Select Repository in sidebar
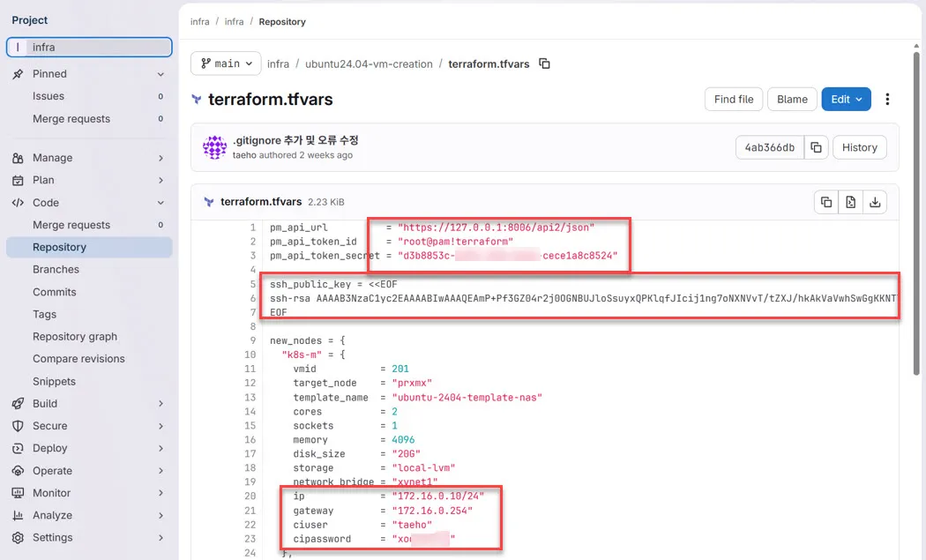The image size is (926, 560). coord(89,247)
